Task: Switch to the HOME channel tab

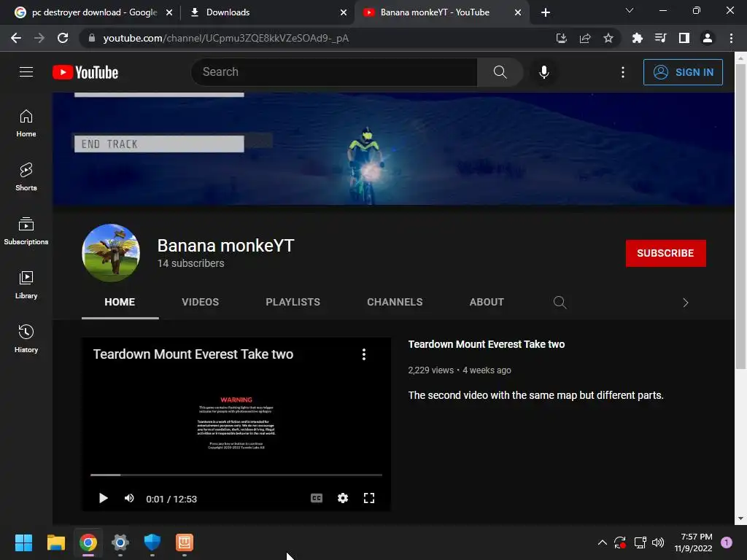Action: pyautogui.click(x=120, y=302)
